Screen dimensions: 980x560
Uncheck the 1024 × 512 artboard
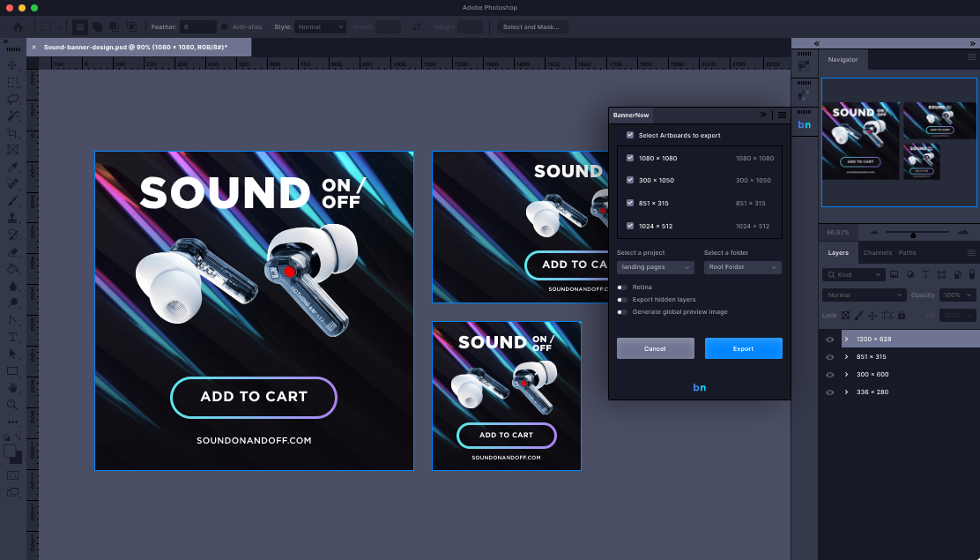[630, 226]
